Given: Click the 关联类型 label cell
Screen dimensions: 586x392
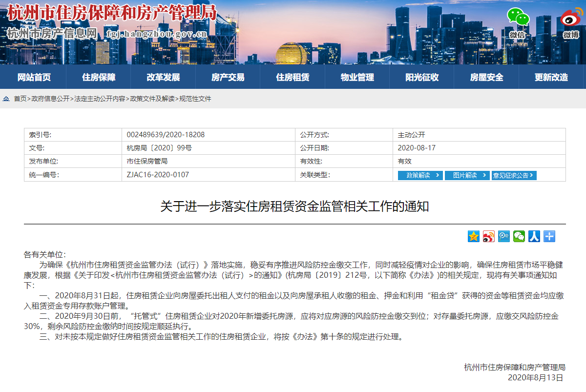Looking at the screenshot, I should 344,175.
